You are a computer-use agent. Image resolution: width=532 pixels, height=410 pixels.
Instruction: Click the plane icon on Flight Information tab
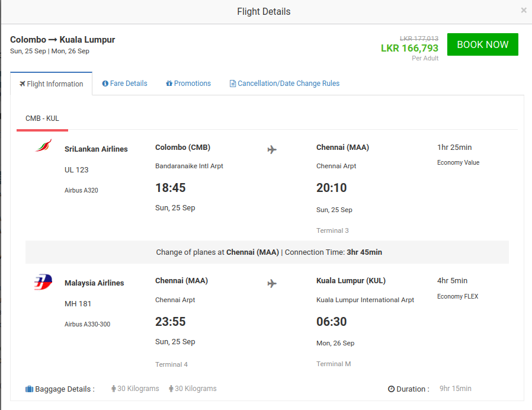[x=23, y=84]
